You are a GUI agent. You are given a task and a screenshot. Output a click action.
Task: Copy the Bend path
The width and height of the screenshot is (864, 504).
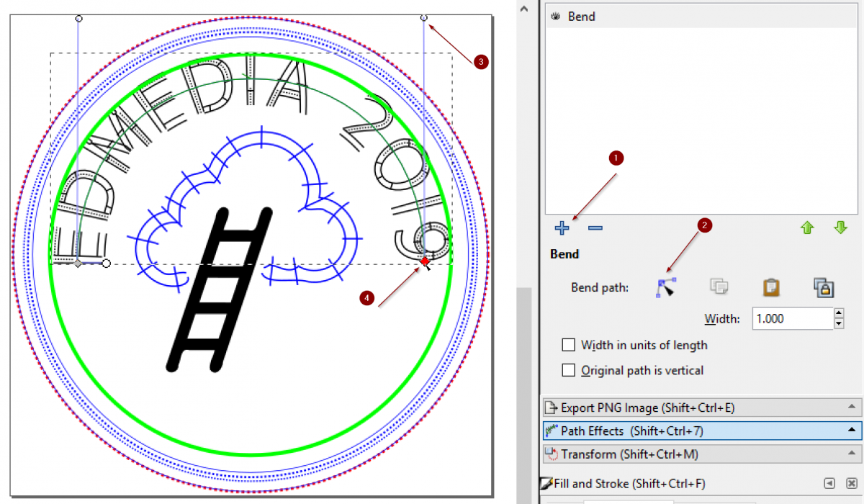pyautogui.click(x=719, y=287)
